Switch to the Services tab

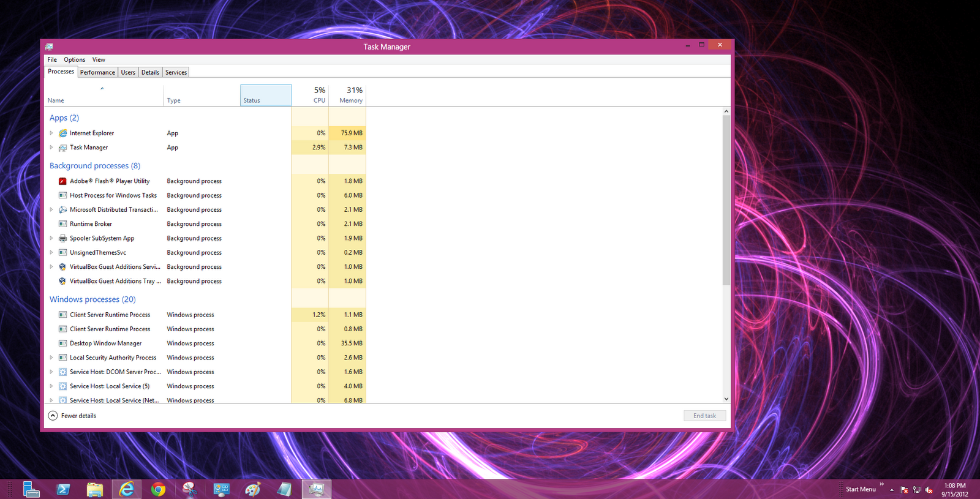pos(176,72)
